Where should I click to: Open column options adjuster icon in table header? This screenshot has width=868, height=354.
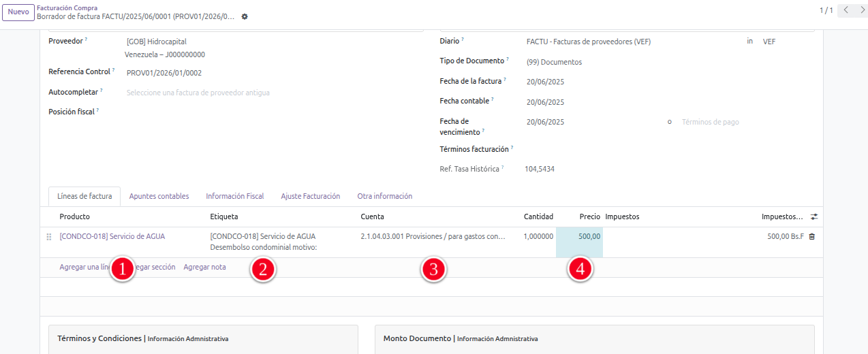(x=814, y=216)
